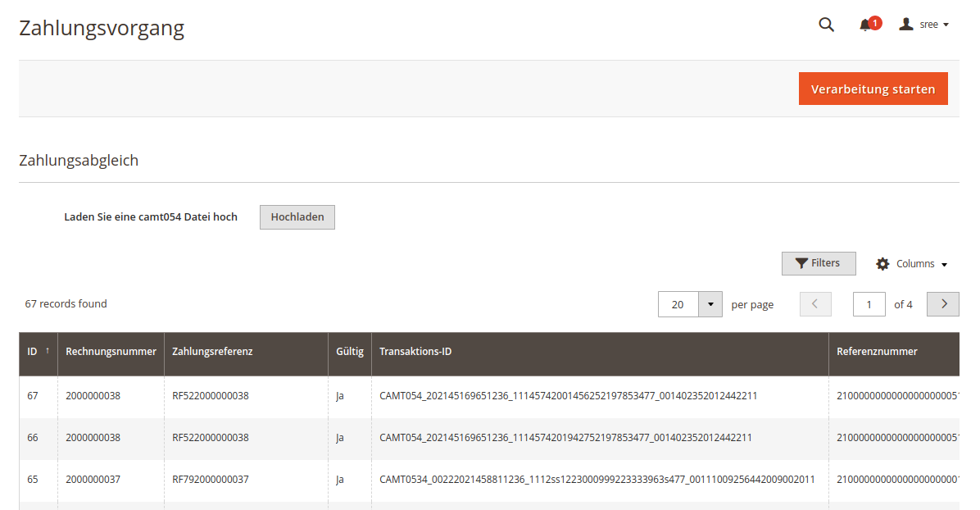Click the gear icon next to Columns
980x510 pixels.
click(882, 263)
